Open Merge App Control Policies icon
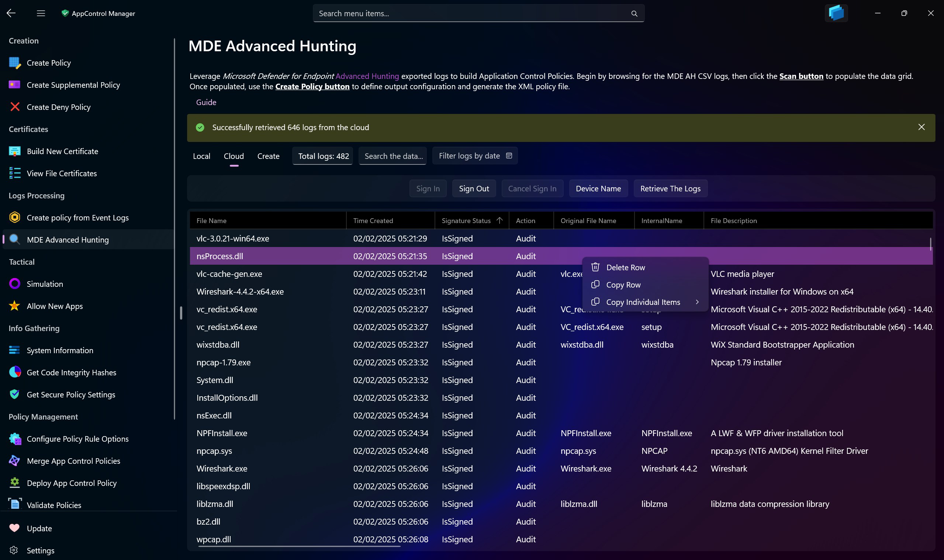The width and height of the screenshot is (944, 560). click(x=15, y=461)
